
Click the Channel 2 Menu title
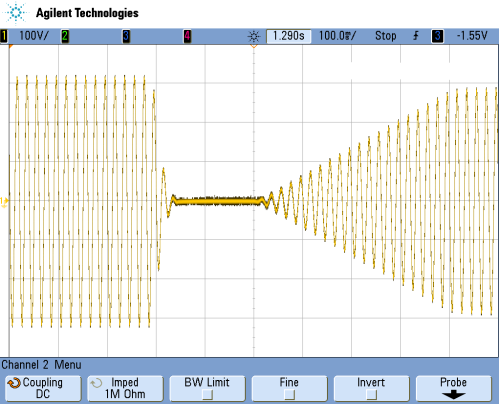tap(41, 365)
